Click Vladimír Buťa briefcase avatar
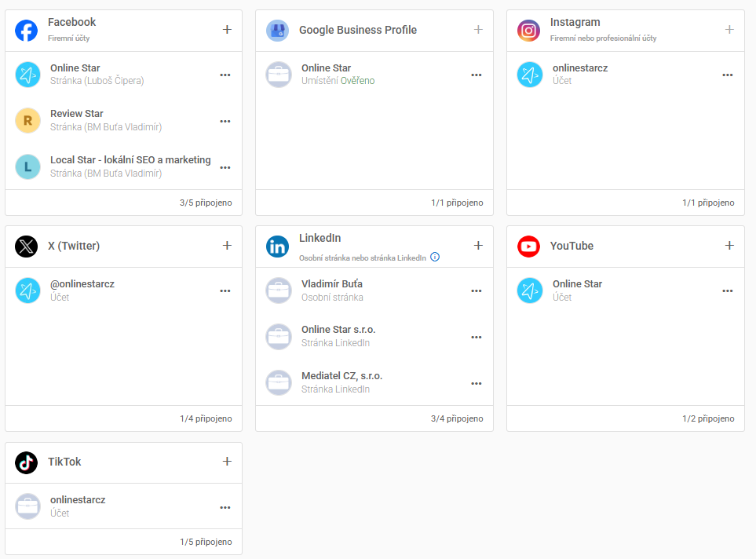Image resolution: width=756 pixels, height=559 pixels. tap(279, 290)
